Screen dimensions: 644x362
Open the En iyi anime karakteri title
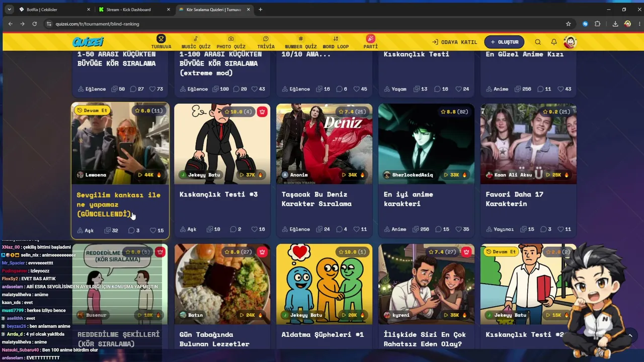408,199
